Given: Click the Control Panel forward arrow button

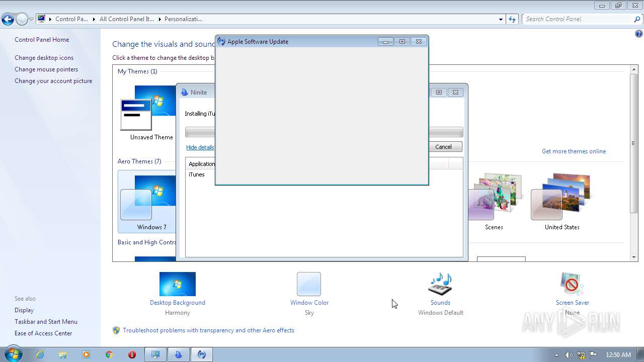Looking at the screenshot, I should click(x=22, y=20).
